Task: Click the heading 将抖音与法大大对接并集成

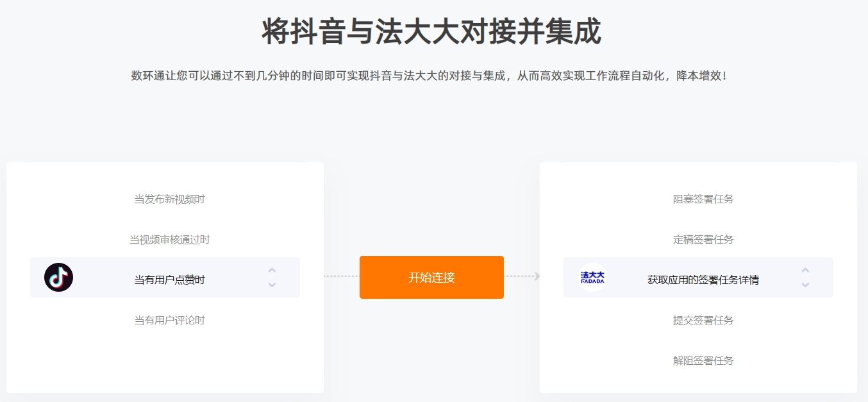Action: click(x=431, y=31)
